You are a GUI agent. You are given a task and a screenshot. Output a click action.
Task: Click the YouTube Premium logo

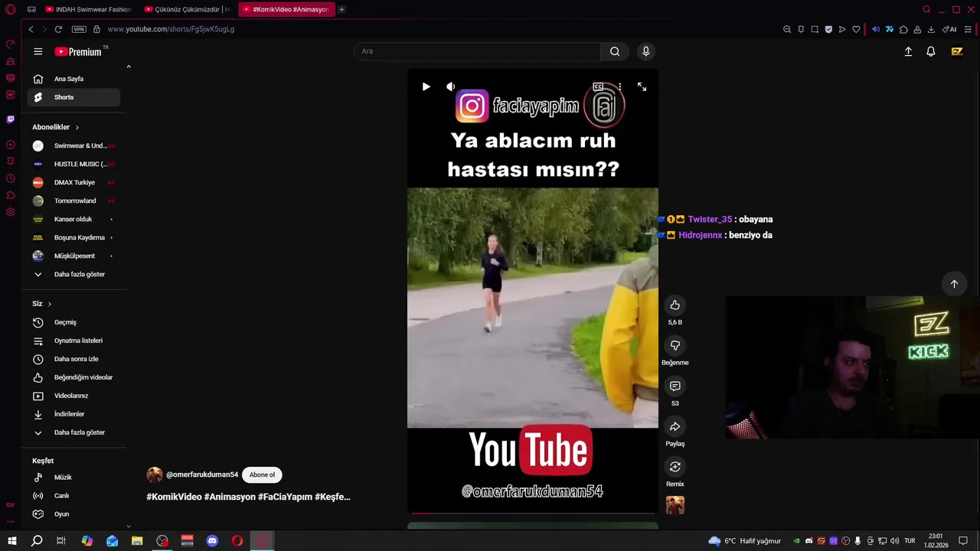(78, 51)
